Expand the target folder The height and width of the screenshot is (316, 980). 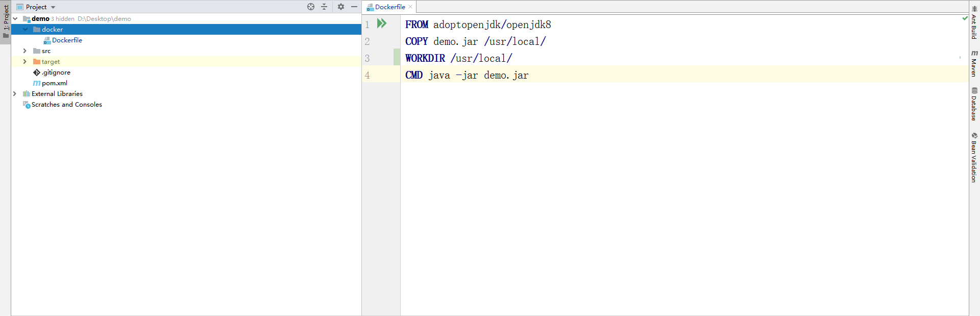(x=24, y=62)
